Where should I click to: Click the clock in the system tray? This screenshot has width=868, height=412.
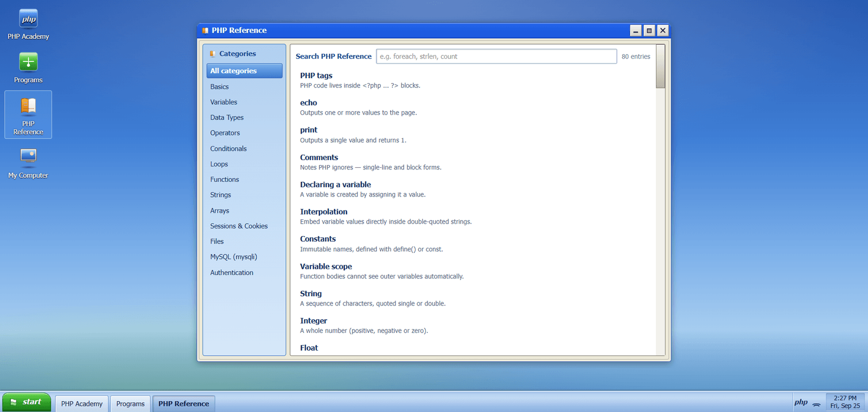(845, 402)
